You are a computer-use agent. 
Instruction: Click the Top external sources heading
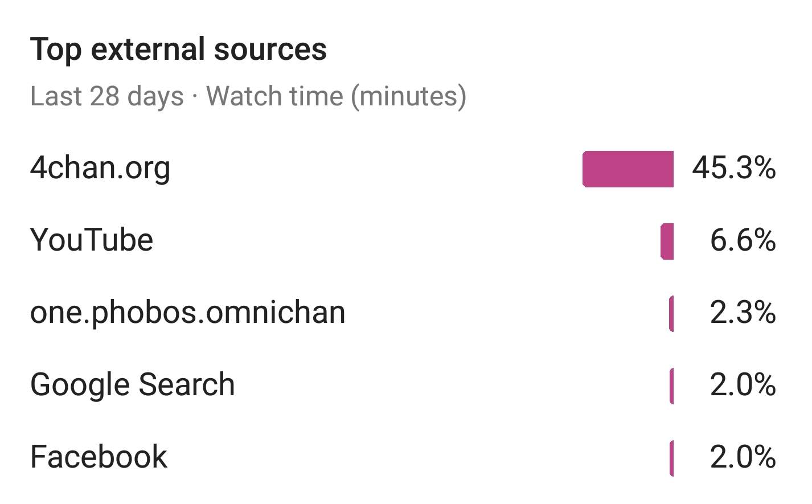click(x=178, y=49)
